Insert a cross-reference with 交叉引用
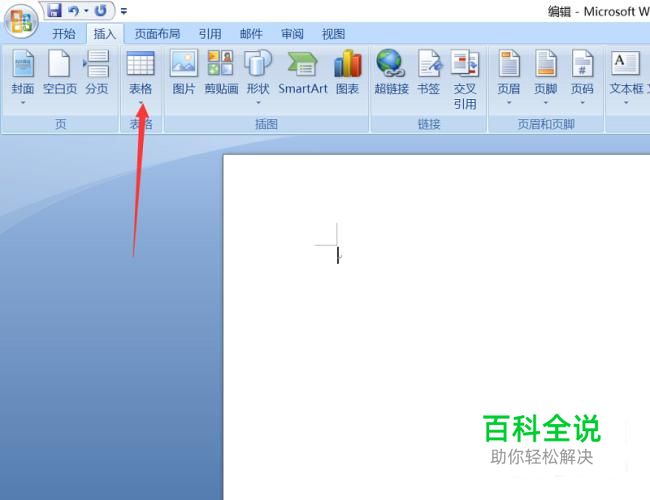The image size is (650, 500). [x=465, y=80]
